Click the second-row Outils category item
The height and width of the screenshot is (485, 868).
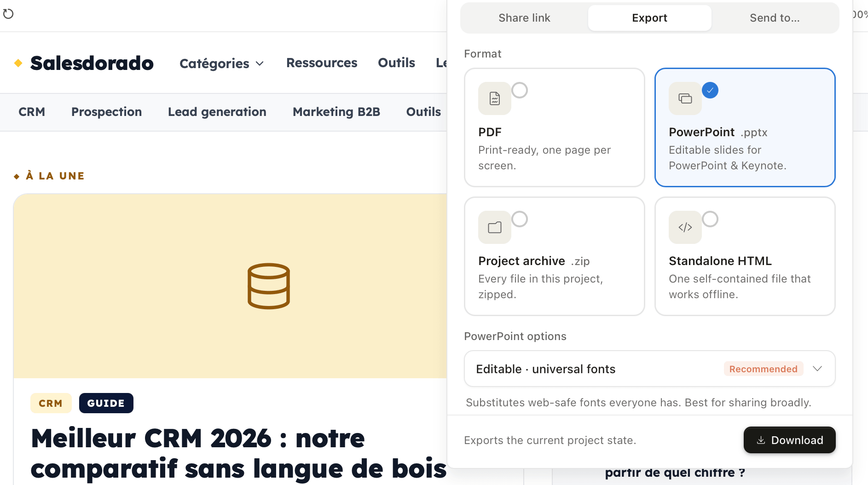click(x=423, y=112)
